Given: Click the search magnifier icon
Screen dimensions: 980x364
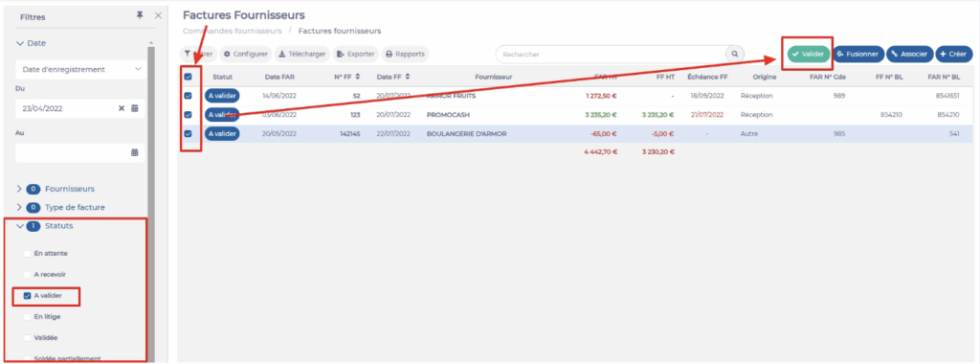Looking at the screenshot, I should click(x=735, y=55).
